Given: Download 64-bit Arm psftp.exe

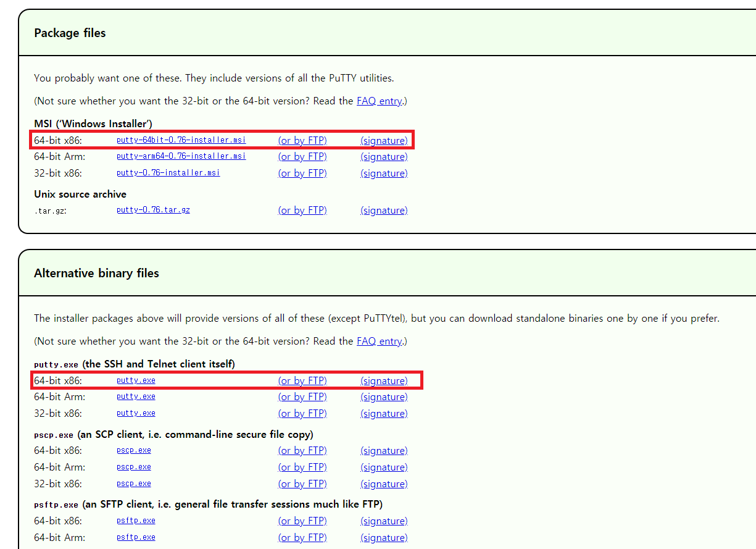Looking at the screenshot, I should click(x=136, y=537).
